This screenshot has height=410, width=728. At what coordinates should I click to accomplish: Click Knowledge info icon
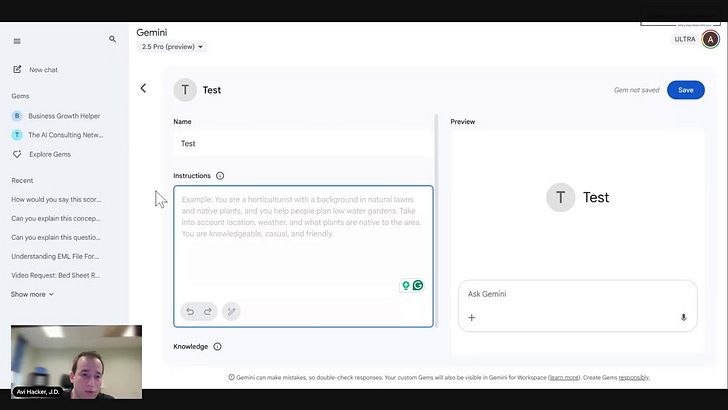click(x=217, y=347)
